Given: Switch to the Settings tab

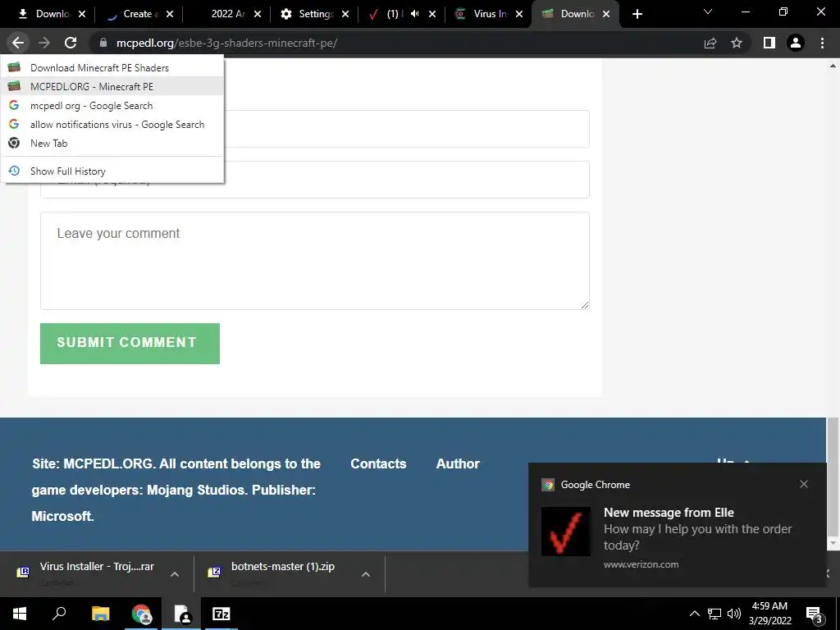Looking at the screenshot, I should [315, 14].
